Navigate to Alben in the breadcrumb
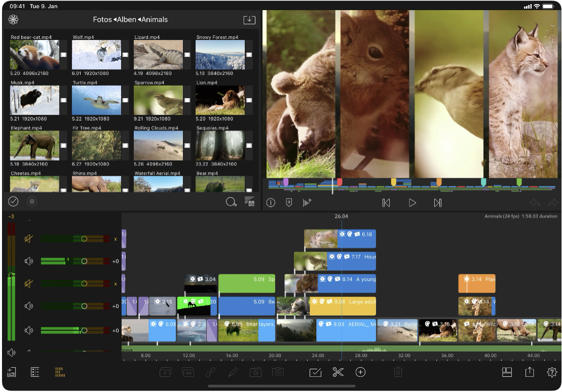562x392 pixels. (127, 20)
